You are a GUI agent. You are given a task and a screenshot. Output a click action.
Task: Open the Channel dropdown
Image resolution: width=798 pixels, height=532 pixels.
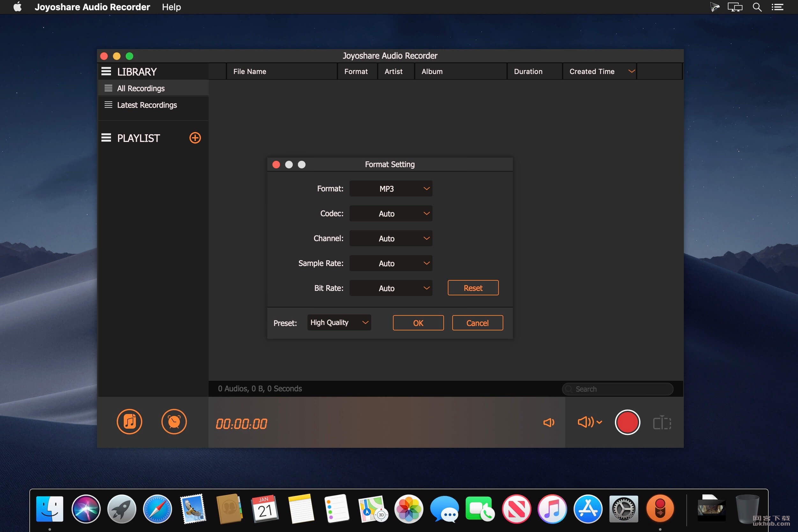click(391, 238)
